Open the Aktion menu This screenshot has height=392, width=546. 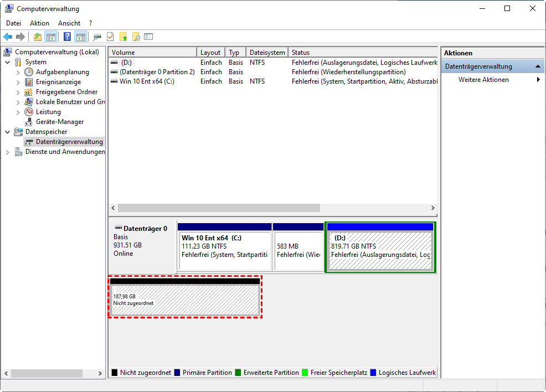click(x=39, y=23)
